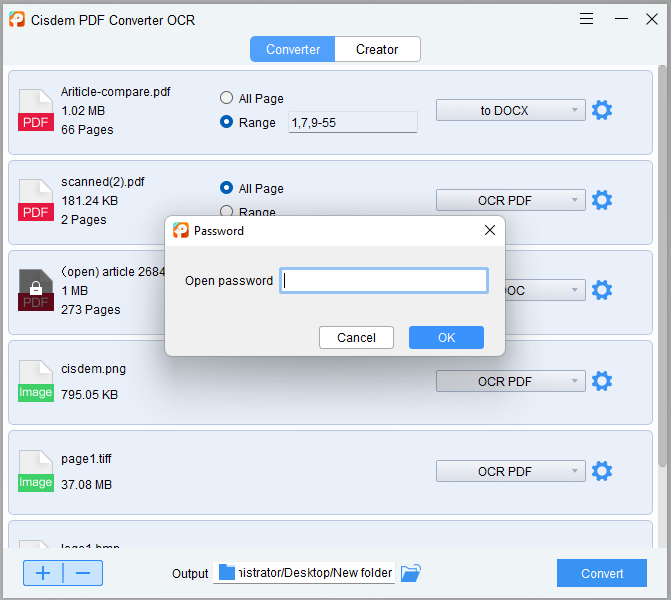Focus the Open password input field
This screenshot has width=671, height=600.
(x=384, y=281)
